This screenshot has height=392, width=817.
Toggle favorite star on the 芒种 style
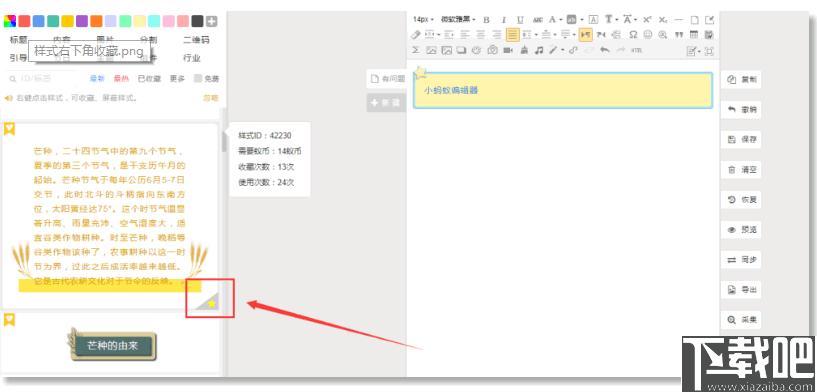211,303
